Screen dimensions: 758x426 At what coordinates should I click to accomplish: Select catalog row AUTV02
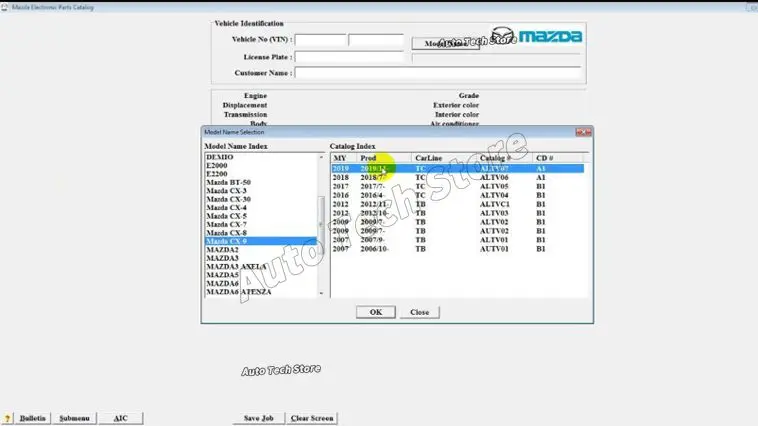[x=457, y=231]
